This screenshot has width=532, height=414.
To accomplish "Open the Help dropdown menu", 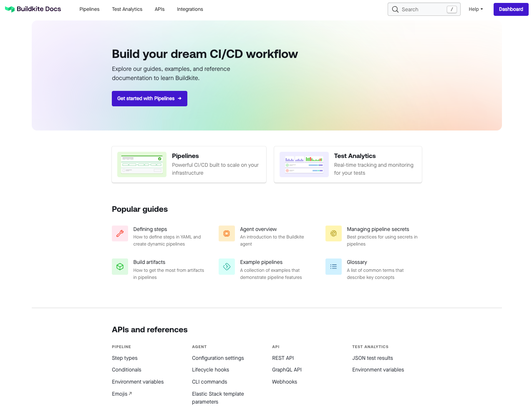I will (476, 9).
